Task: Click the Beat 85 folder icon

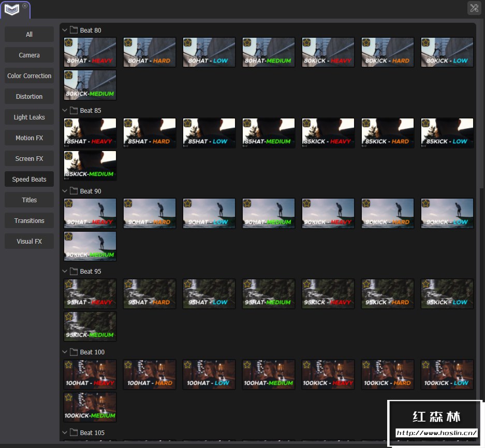Action: point(74,110)
